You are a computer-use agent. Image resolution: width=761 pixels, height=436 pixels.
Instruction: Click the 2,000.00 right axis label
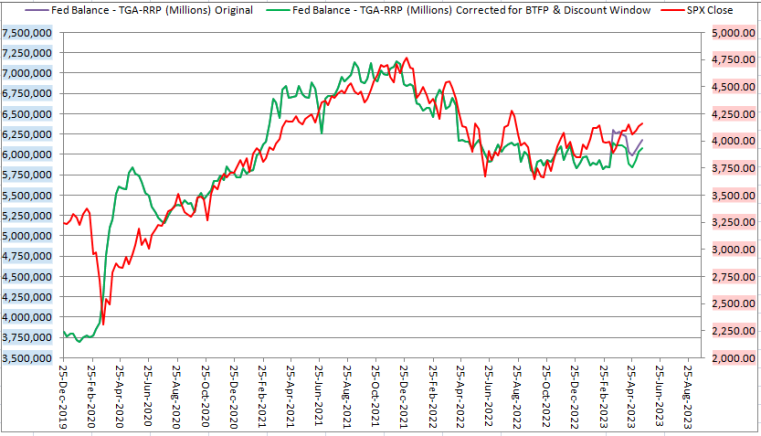[729, 358]
